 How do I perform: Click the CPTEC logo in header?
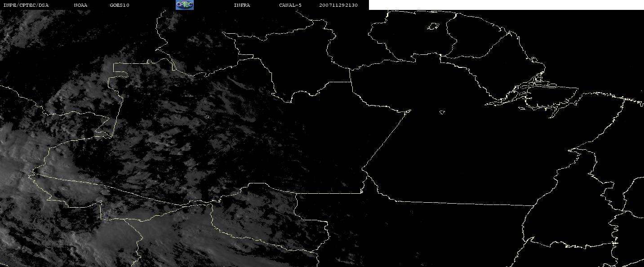point(184,4)
